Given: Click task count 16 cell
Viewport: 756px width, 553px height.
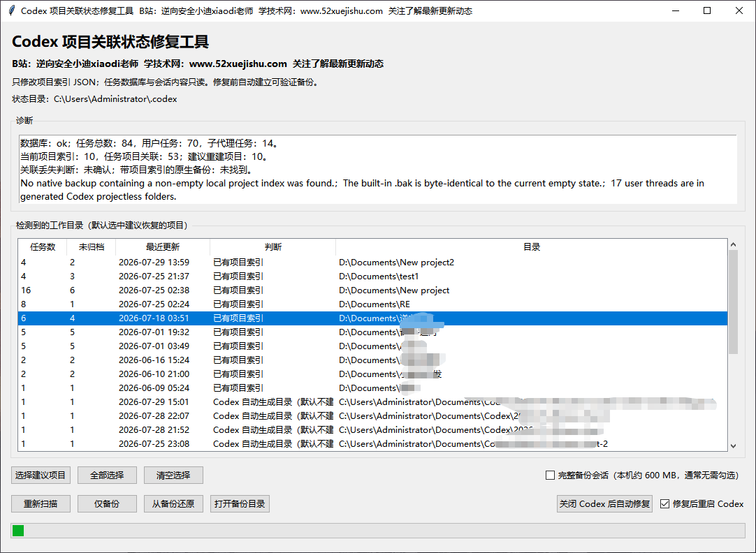Looking at the screenshot, I should 26,290.
